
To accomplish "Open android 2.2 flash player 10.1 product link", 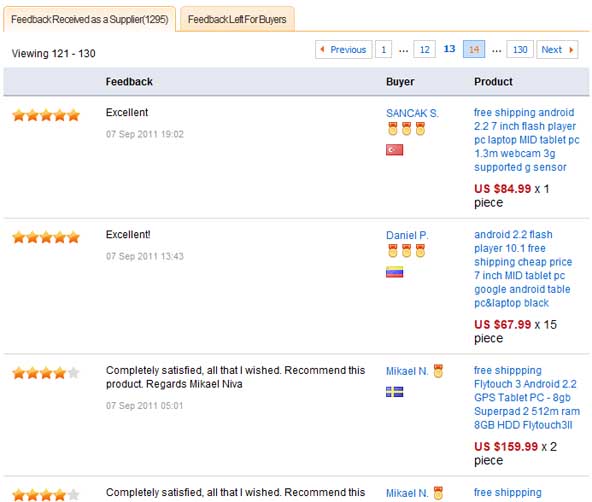I will 523,269.
